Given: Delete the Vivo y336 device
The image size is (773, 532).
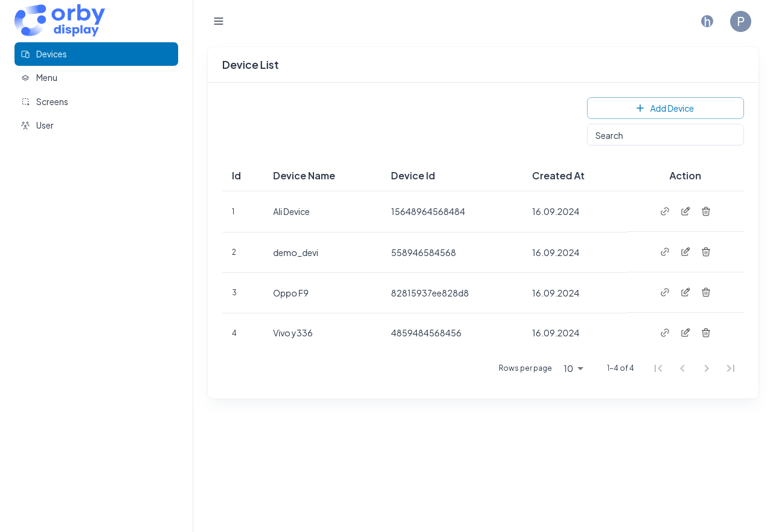Looking at the screenshot, I should tap(706, 333).
